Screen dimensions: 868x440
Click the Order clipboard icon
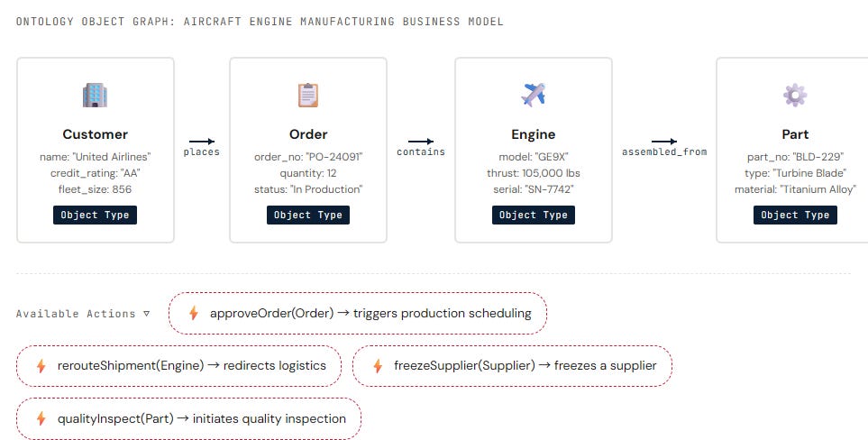(x=307, y=96)
